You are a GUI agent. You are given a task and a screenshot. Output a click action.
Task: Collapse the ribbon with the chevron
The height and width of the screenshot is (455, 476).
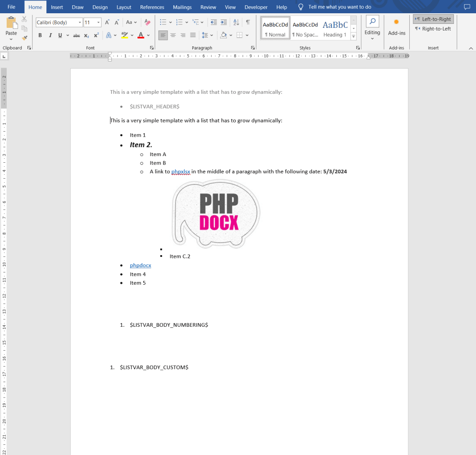(x=471, y=48)
